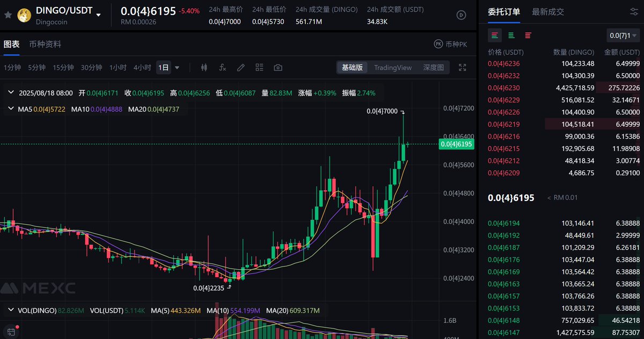Select the 4小时 timeframe
The image size is (644, 339).
[142, 68]
